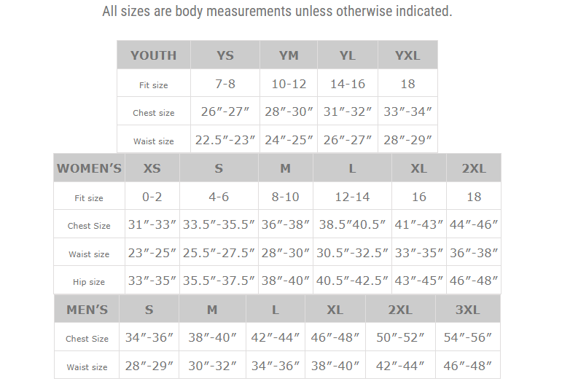562x392 pixels.
Task: Click the women's XS column header
Action: tap(152, 168)
